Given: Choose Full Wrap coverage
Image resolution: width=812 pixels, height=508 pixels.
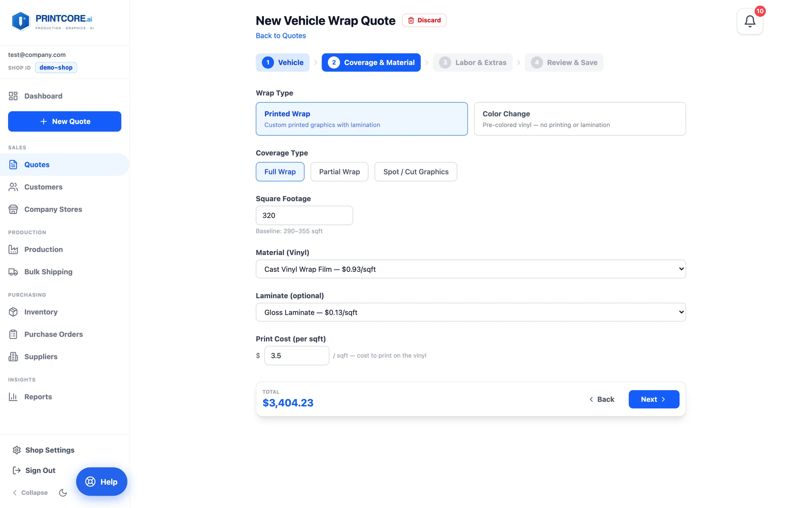Looking at the screenshot, I should [x=280, y=172].
